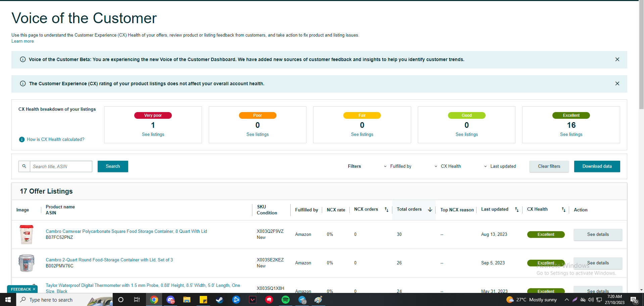This screenshot has width=644, height=306.
Task: Click the NCX rate column header
Action: click(336, 210)
